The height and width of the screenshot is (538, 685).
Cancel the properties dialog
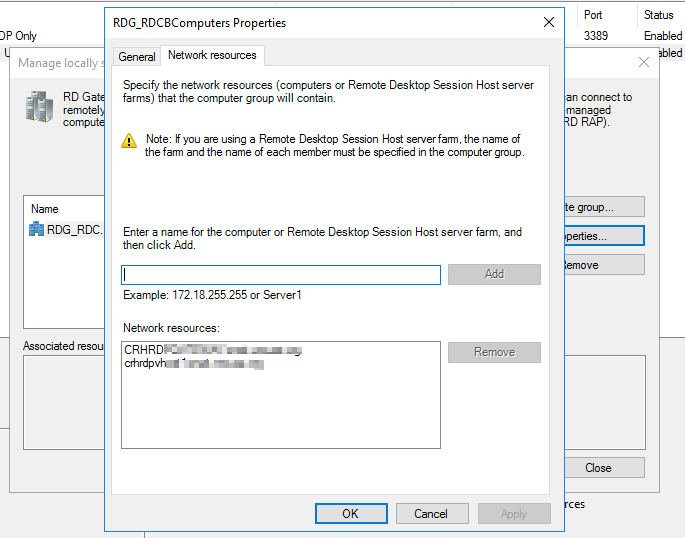pos(432,514)
